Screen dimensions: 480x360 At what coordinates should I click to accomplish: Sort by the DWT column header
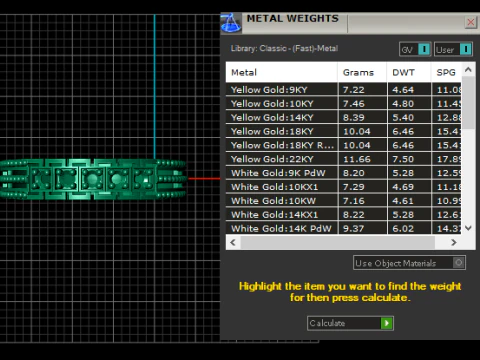(409, 72)
